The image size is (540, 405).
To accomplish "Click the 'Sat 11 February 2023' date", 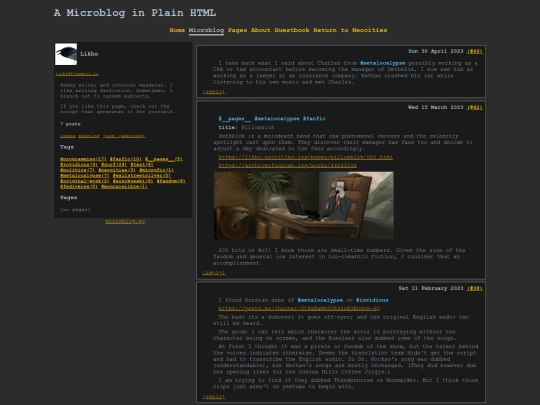I will click(x=431, y=288).
